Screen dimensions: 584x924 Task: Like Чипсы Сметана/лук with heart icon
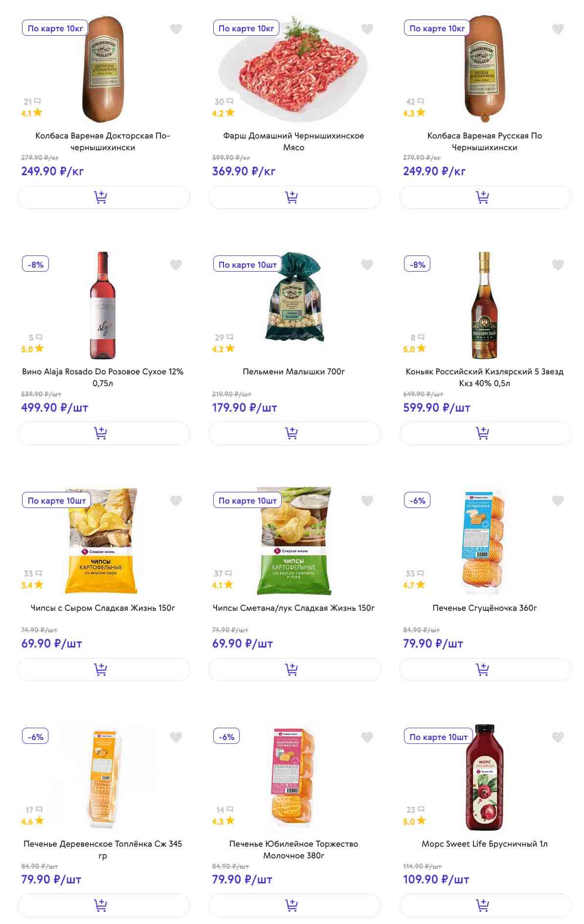pos(367,501)
